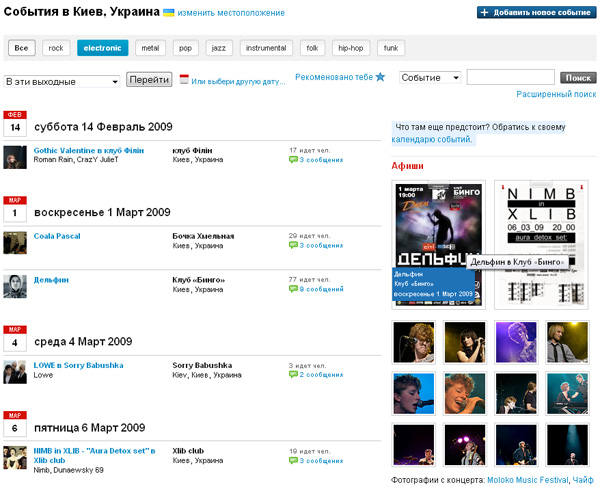Click the plus icon in Добавить новое событие
Viewport: 600px width, 487px height.
tap(484, 12)
